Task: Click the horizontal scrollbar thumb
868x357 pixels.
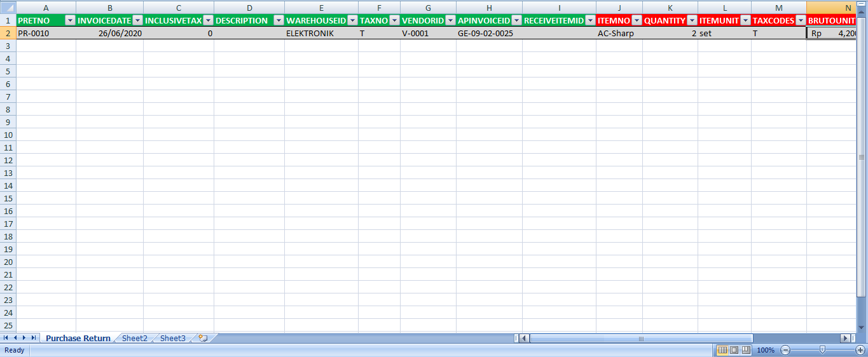Action: pos(641,338)
